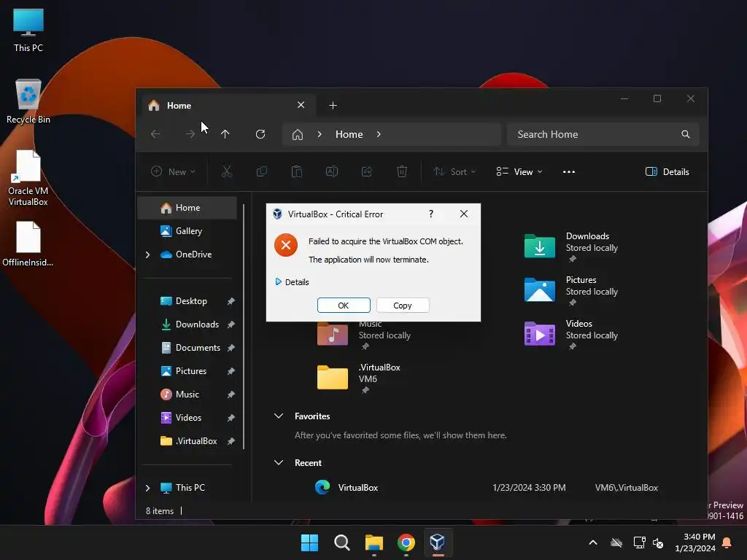Click Copy button in the error dialog

[x=403, y=306]
